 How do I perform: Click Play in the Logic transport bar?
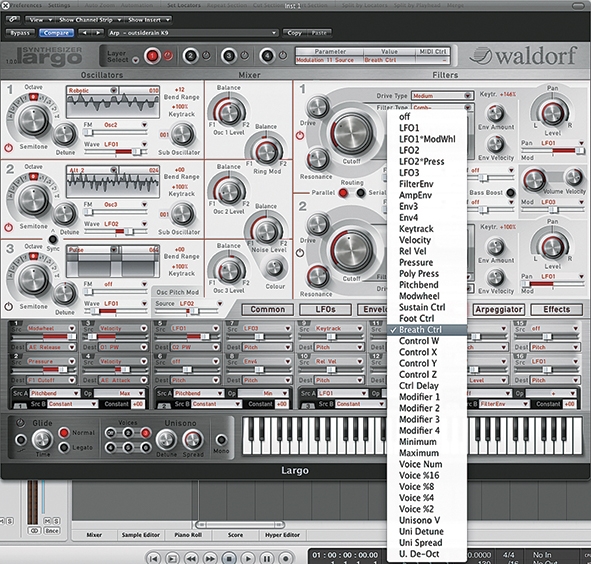click(x=248, y=558)
